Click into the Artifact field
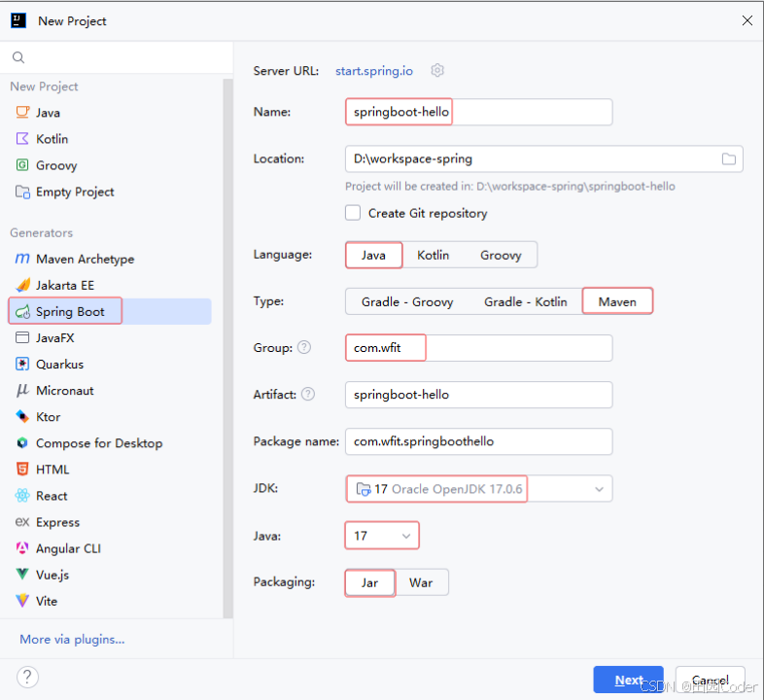764x700 pixels. [478, 395]
